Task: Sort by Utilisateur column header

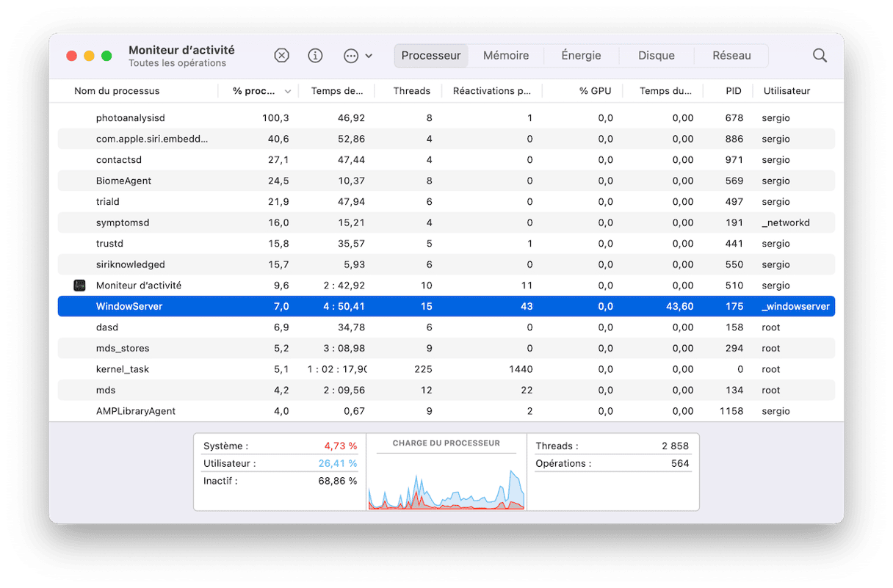Action: [787, 91]
